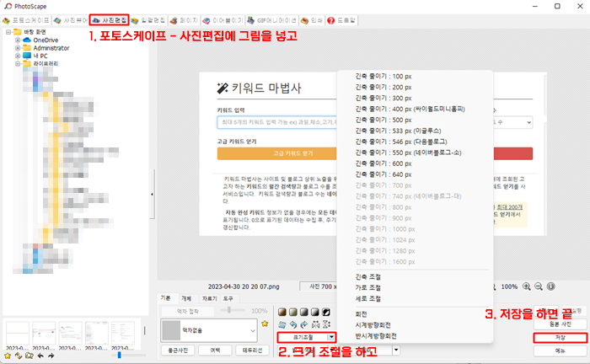Open the 인쇄 print tab
The height and width of the screenshot is (364, 590).
click(x=312, y=20)
